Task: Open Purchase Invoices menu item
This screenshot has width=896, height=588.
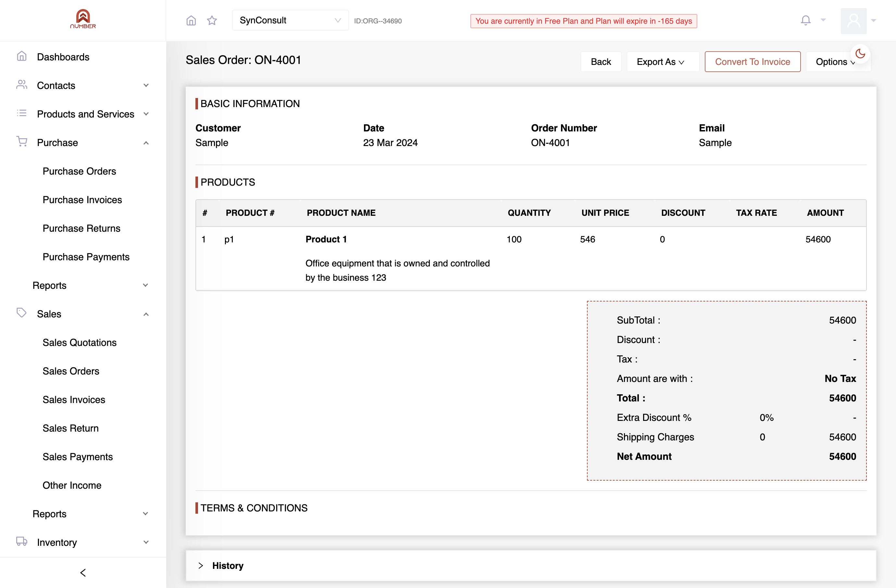Action: [x=82, y=200]
